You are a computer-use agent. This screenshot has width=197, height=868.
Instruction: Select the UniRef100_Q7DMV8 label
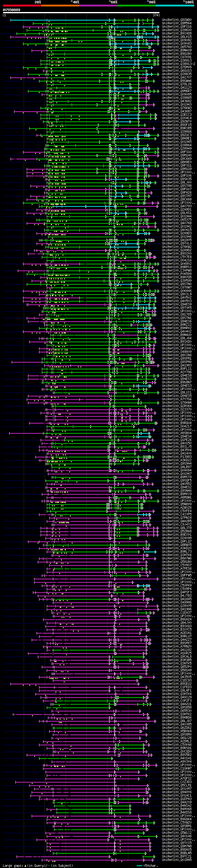pos(177,67)
